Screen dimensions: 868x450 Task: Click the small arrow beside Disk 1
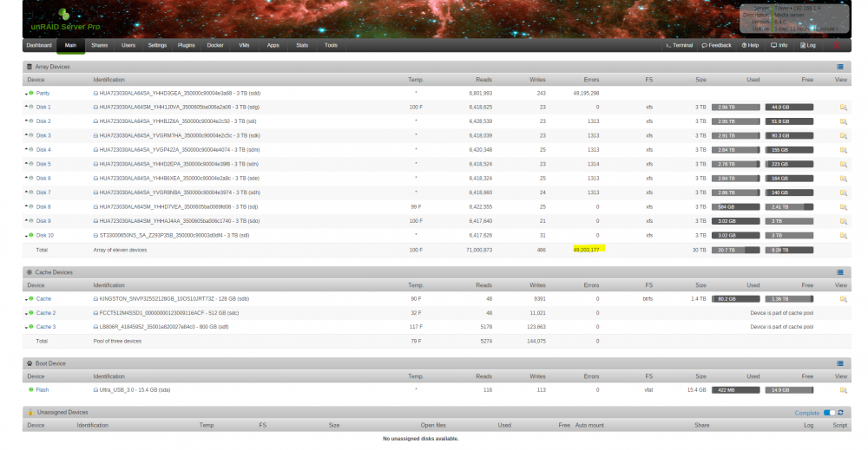coord(26,108)
